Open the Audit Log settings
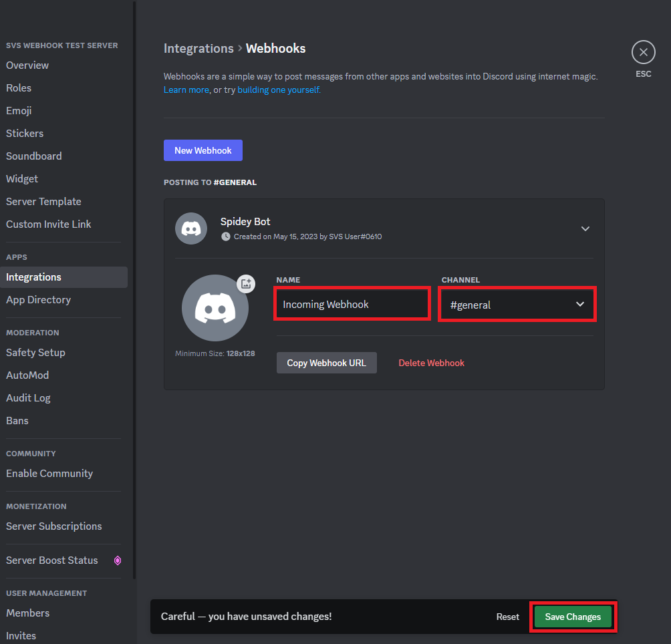 click(x=28, y=397)
